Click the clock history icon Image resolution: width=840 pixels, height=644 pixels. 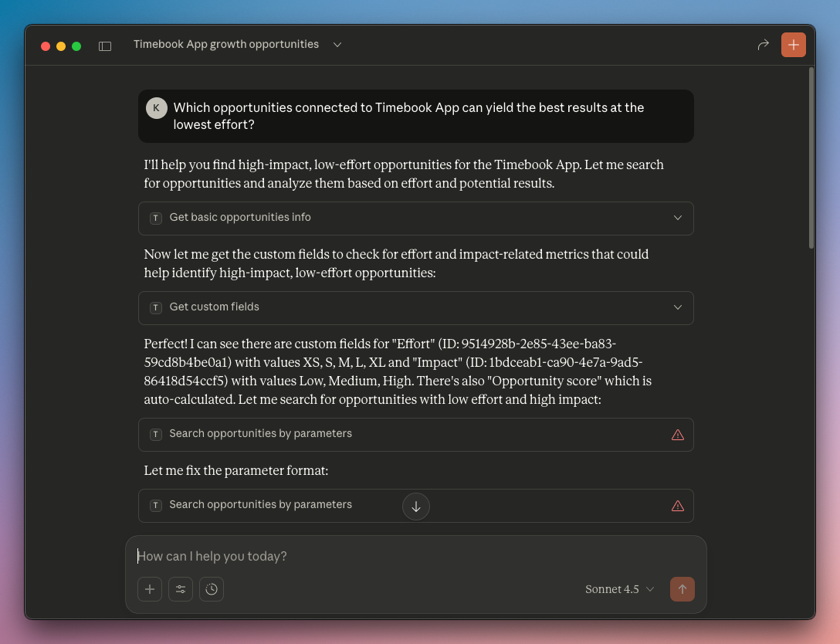[x=212, y=589]
